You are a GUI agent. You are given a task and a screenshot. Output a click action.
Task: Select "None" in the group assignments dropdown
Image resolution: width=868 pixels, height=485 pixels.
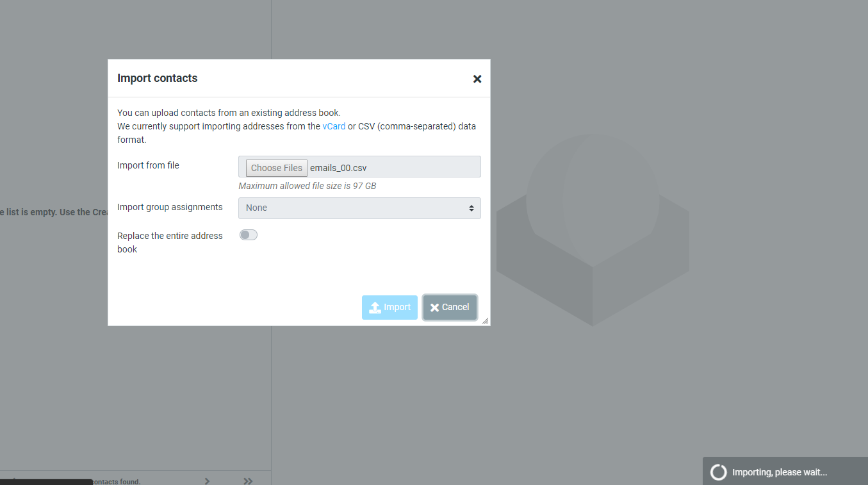[359, 208]
